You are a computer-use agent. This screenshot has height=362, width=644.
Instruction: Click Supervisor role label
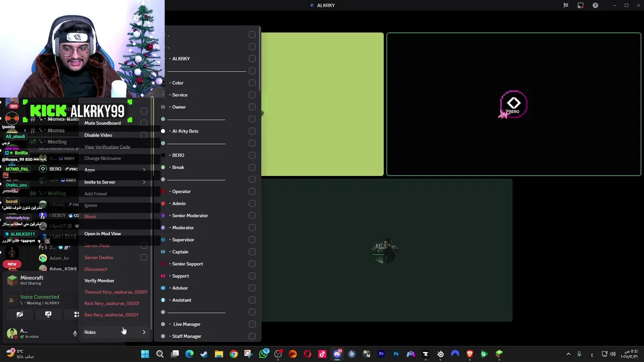[x=183, y=240]
